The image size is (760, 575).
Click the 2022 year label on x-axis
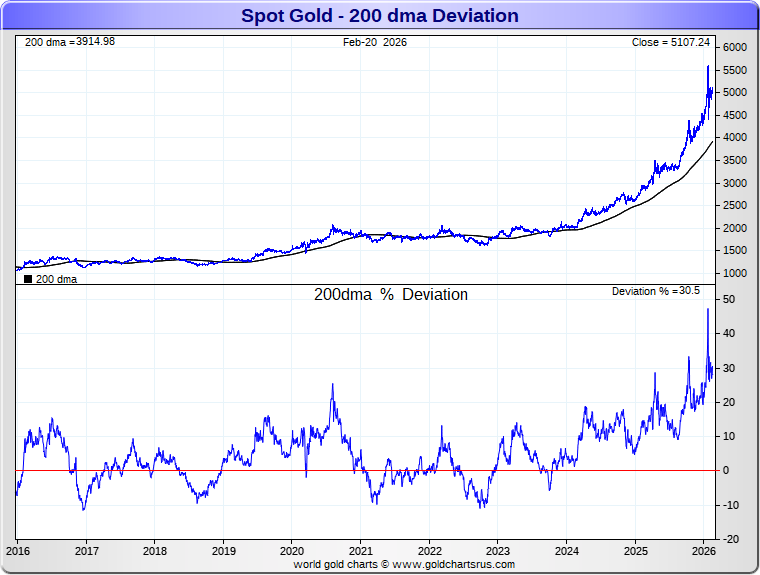pyautogui.click(x=429, y=551)
